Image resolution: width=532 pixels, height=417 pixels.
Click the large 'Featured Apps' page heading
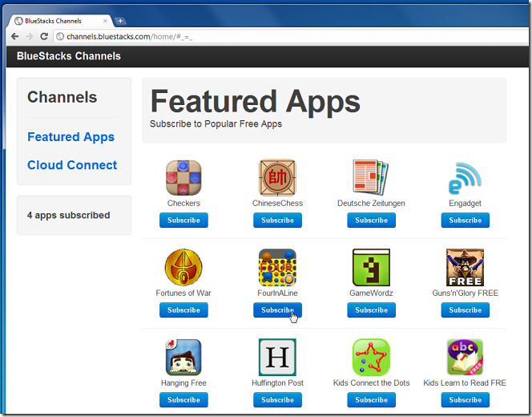255,102
